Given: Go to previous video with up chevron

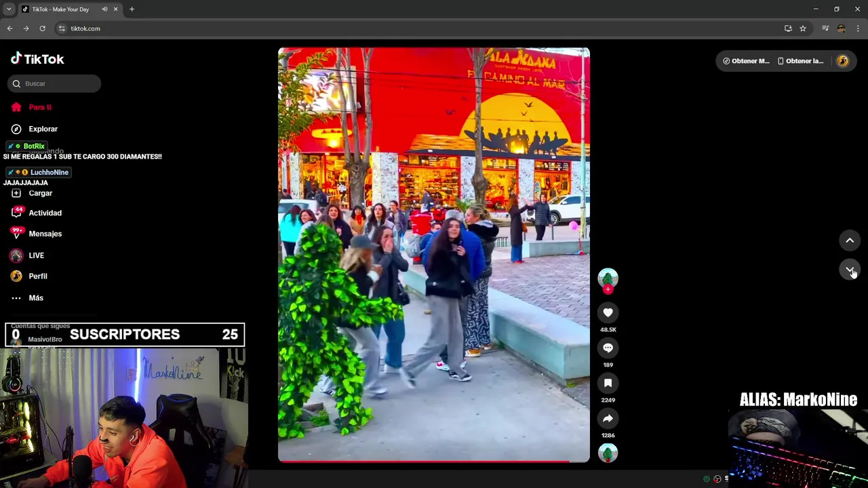Looking at the screenshot, I should point(850,241).
